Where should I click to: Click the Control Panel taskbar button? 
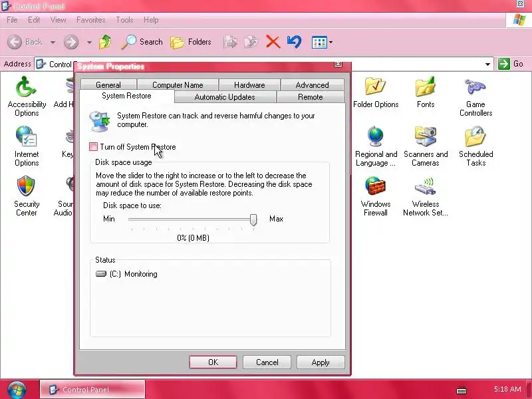pos(92,390)
